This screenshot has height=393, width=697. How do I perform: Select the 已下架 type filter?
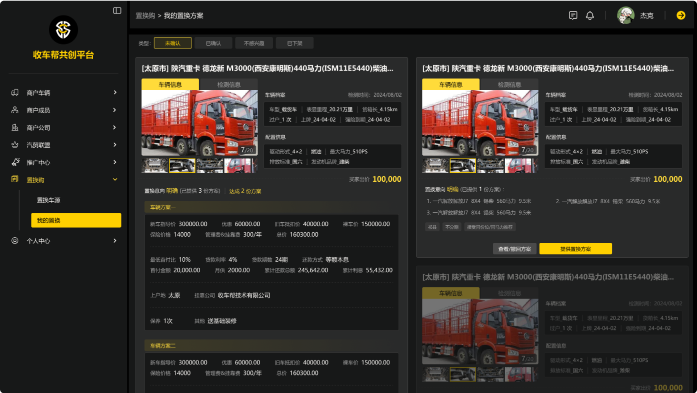[x=294, y=43]
